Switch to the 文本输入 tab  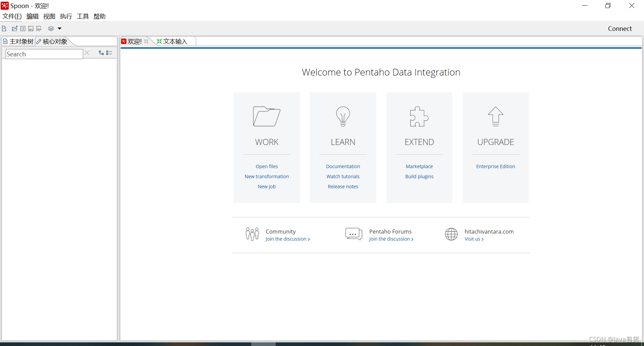click(172, 41)
